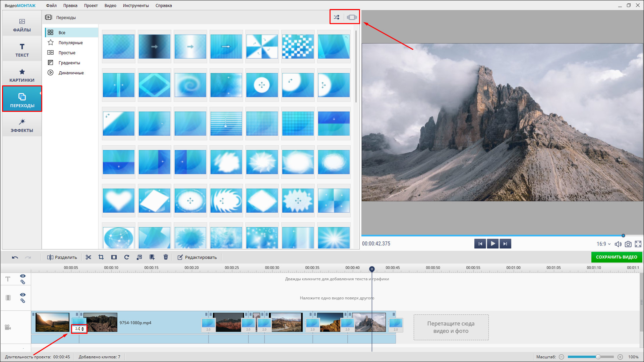Screen dimensions: 644x362
Task: Delete selected clip with trash icon
Action: click(x=166, y=257)
